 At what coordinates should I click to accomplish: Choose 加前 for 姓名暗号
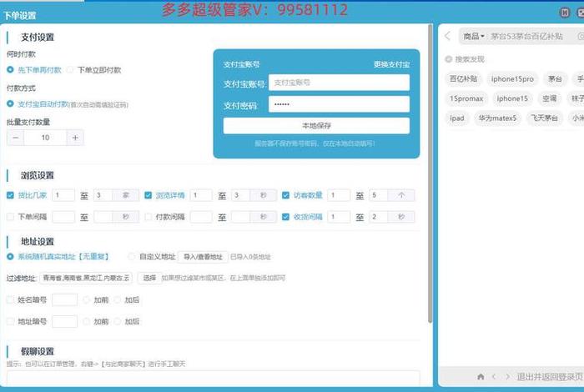tap(87, 299)
